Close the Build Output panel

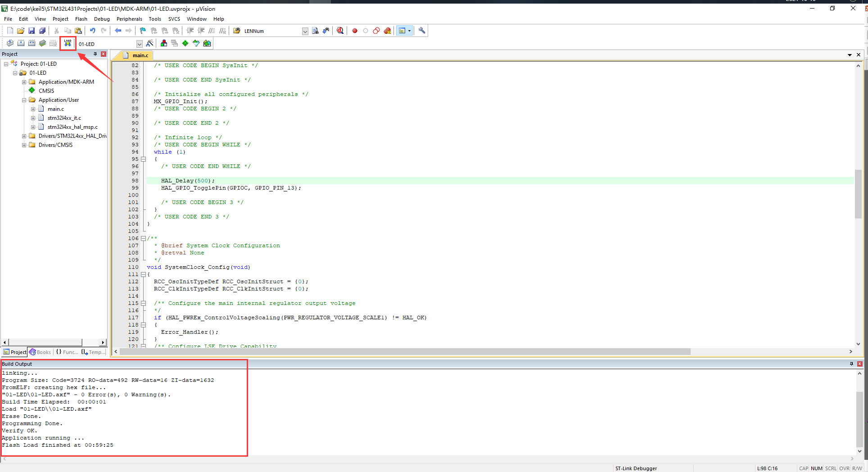[860, 364]
